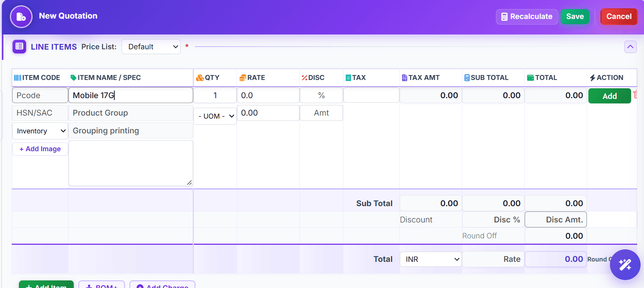Click the rate field showing 0.0
Viewport: 644px width, 288px height.
tap(268, 95)
